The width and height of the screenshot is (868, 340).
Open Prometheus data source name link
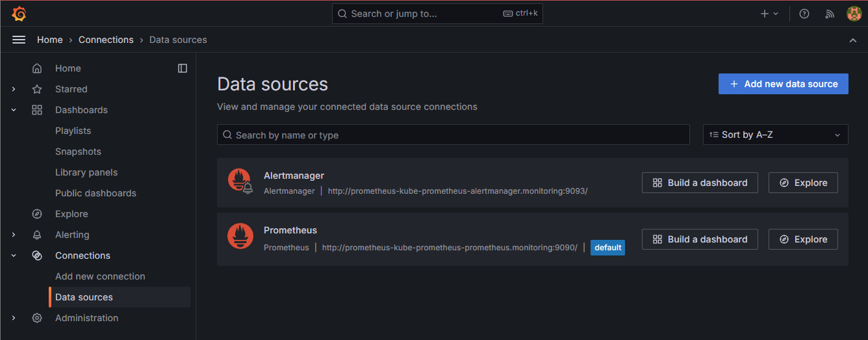click(x=290, y=230)
